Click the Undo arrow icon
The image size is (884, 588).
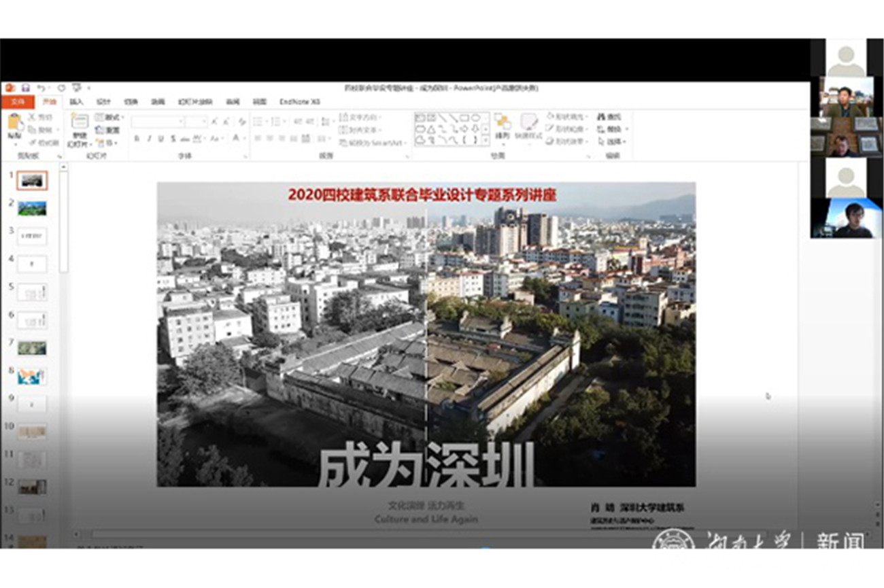[x=41, y=88]
